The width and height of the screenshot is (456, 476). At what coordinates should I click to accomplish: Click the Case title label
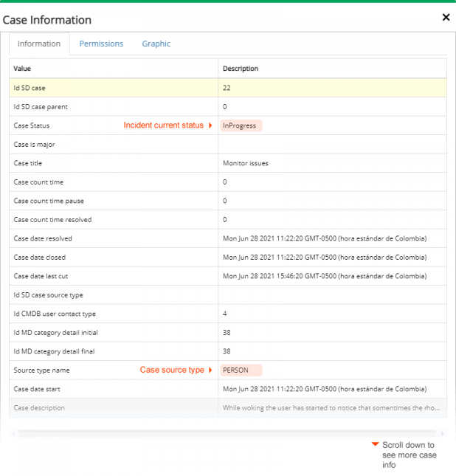pyautogui.click(x=28, y=163)
